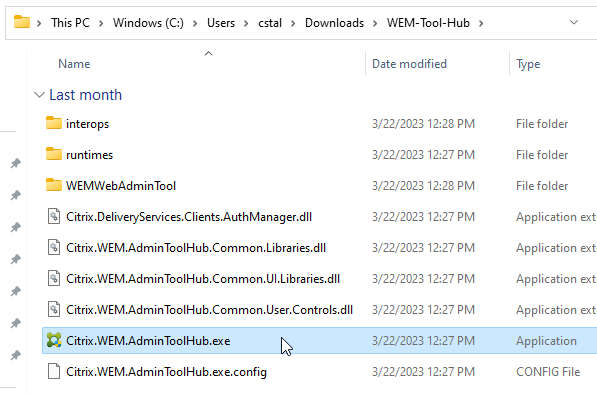The width and height of the screenshot is (597, 394).
Task: Click the interops folder icon
Action: coord(54,123)
